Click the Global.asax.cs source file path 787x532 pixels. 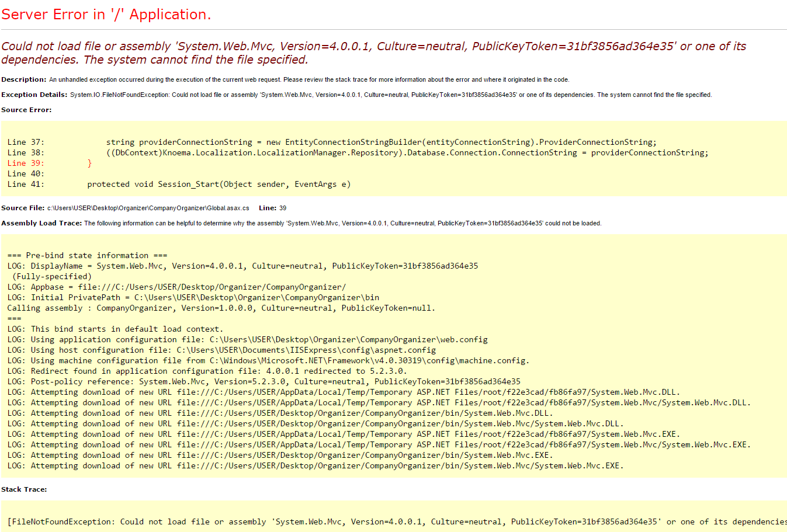(148, 208)
